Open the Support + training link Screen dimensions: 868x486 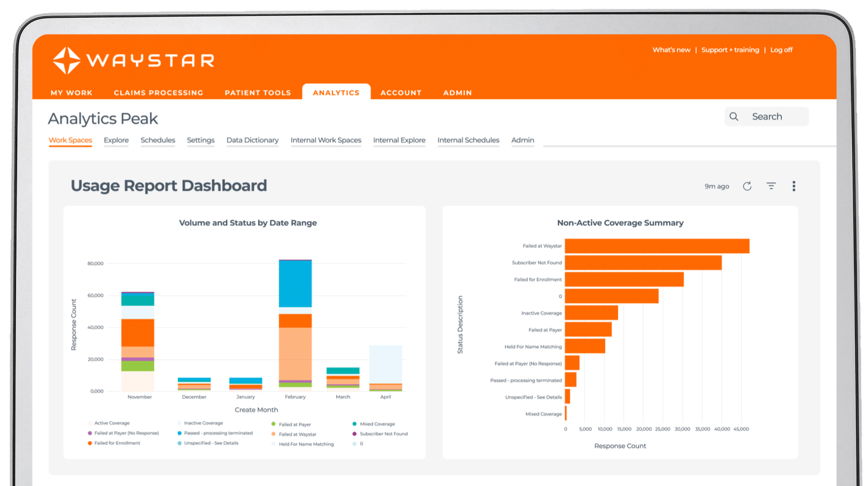730,50
